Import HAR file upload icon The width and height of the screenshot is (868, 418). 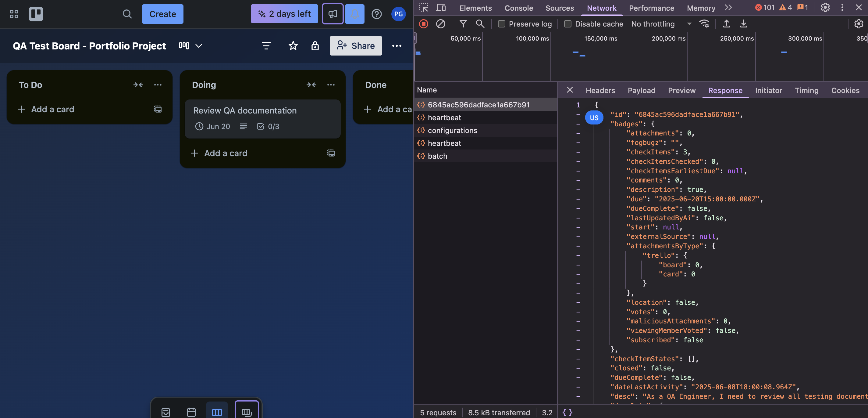pos(727,23)
